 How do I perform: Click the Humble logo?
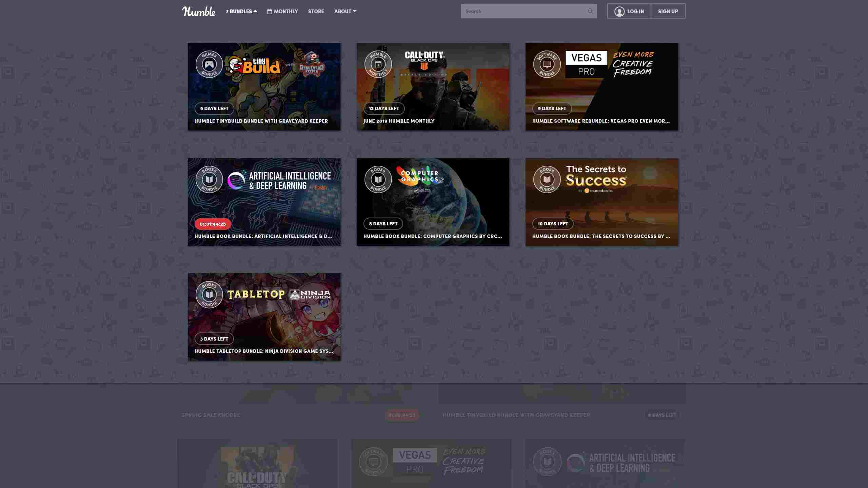(x=198, y=11)
